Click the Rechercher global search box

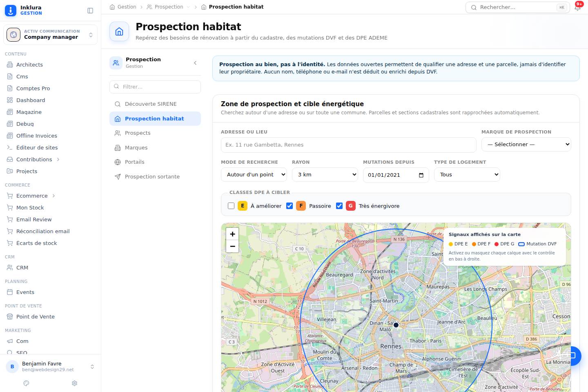(x=518, y=7)
